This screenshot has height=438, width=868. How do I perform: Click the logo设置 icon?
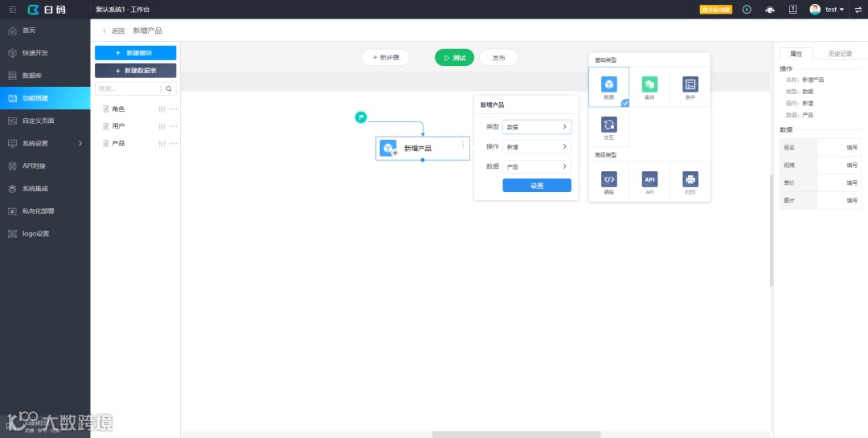point(12,234)
